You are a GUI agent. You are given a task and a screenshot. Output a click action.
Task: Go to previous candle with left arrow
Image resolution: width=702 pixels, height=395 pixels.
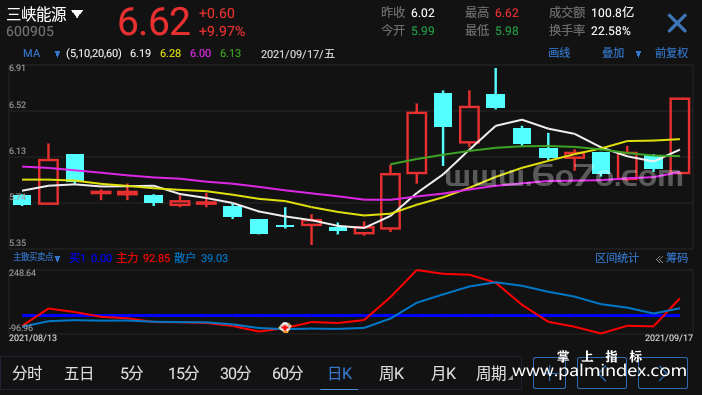click(x=601, y=373)
